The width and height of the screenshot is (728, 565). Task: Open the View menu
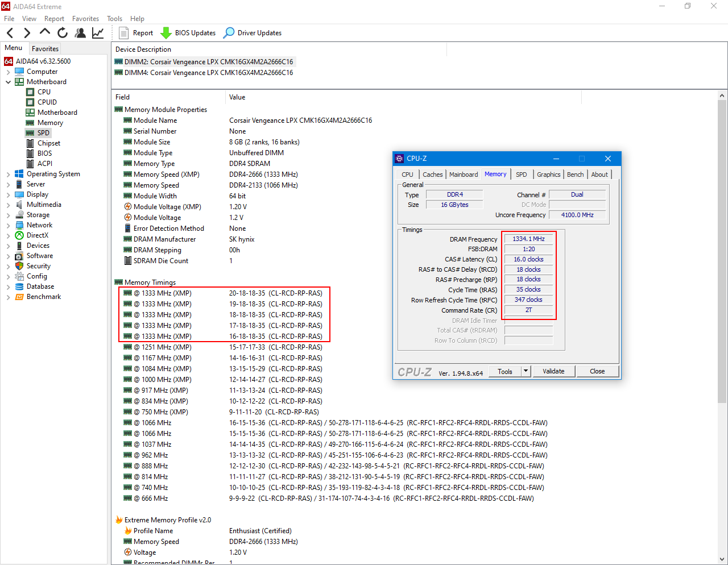(29, 19)
